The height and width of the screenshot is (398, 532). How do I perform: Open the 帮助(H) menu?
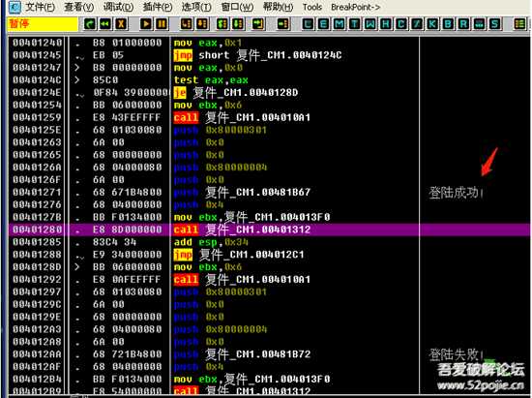[278, 7]
